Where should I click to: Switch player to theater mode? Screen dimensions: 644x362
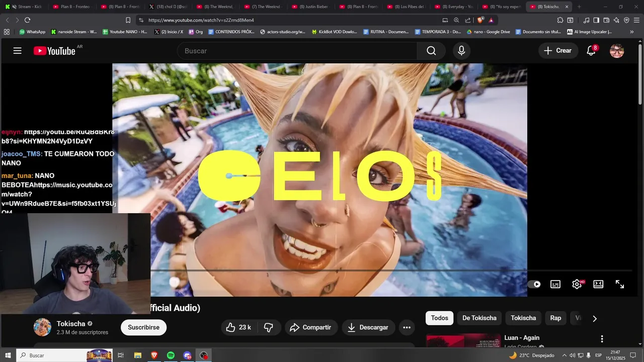click(598, 284)
